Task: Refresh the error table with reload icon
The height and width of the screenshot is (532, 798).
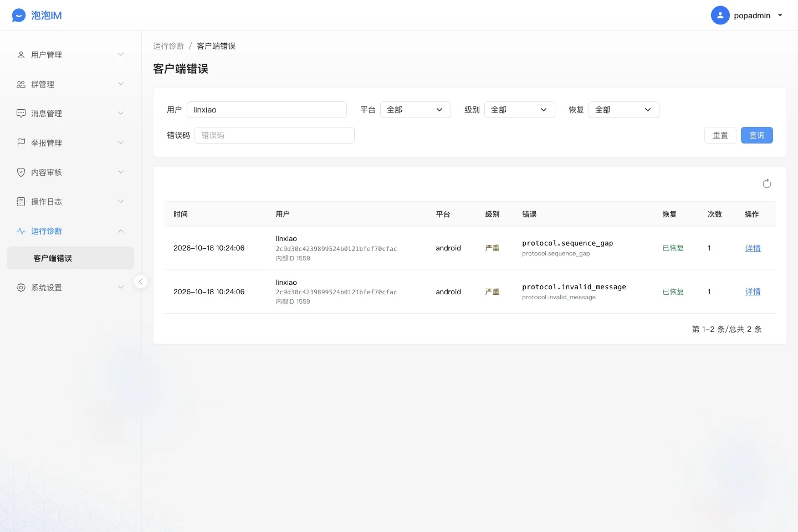Action: (x=767, y=184)
